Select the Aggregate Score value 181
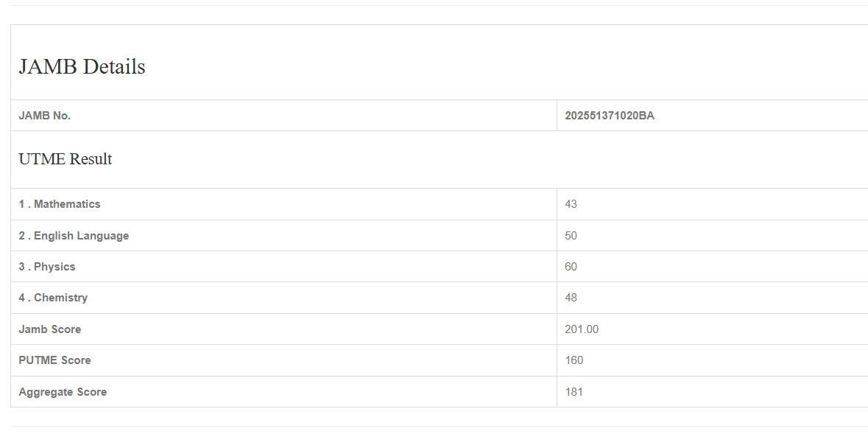Screen dimensions: 868x434 coord(574,392)
